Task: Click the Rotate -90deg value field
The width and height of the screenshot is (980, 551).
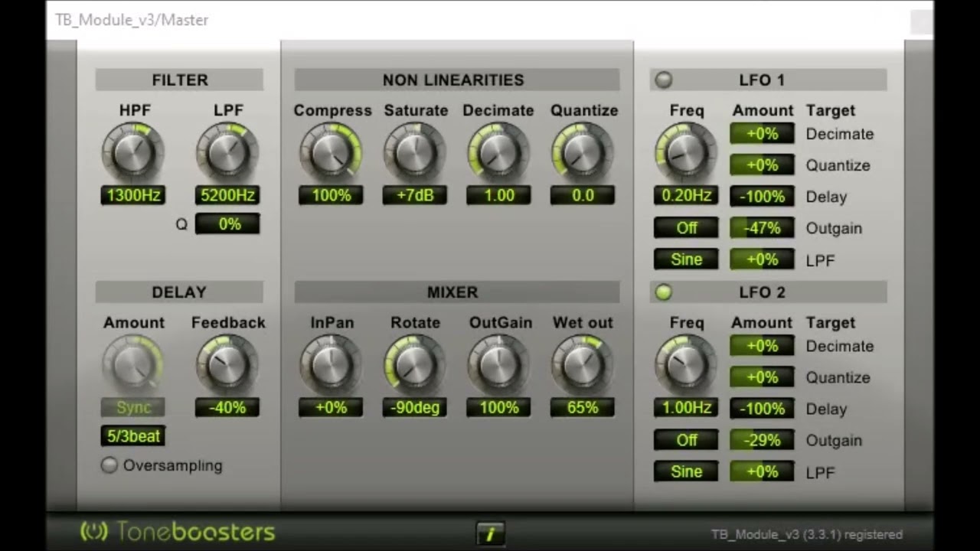Action: click(415, 407)
